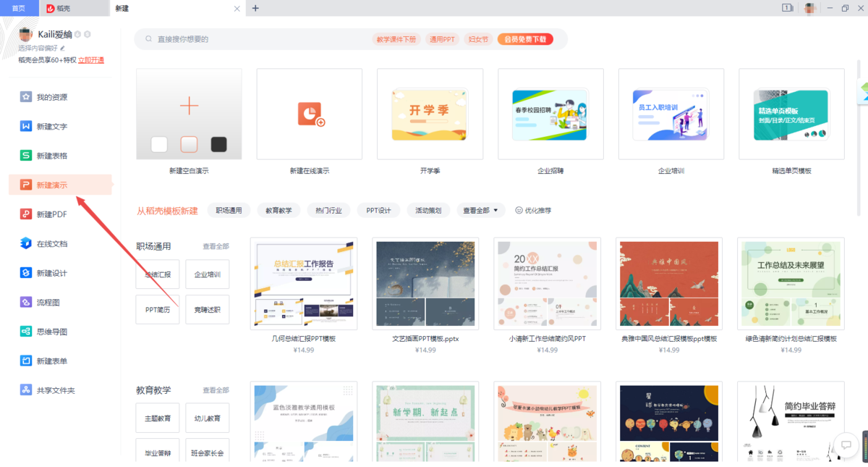This screenshot has width=868, height=467.
Task: Filter templates by 教育教学 category
Action: coord(278,210)
